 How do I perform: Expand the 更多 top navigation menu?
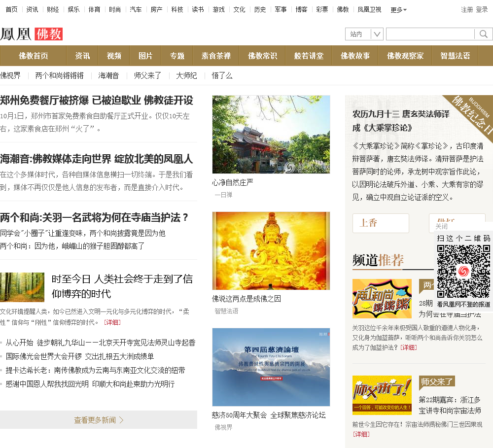pos(399,10)
